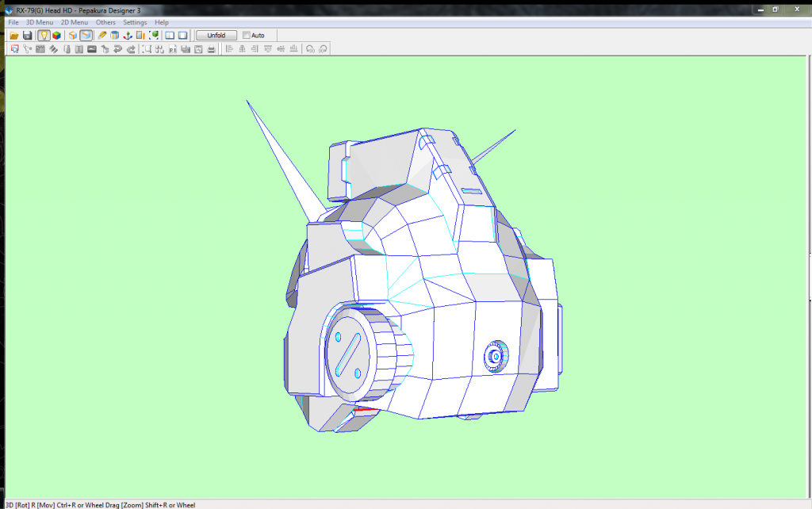Image resolution: width=812 pixels, height=509 pixels.
Task: Minimize the Pepakura Designer window
Action: click(760, 10)
